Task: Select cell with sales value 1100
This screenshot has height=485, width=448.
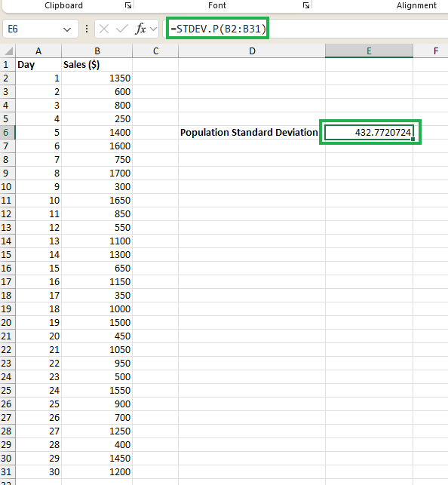Action: [x=97, y=241]
